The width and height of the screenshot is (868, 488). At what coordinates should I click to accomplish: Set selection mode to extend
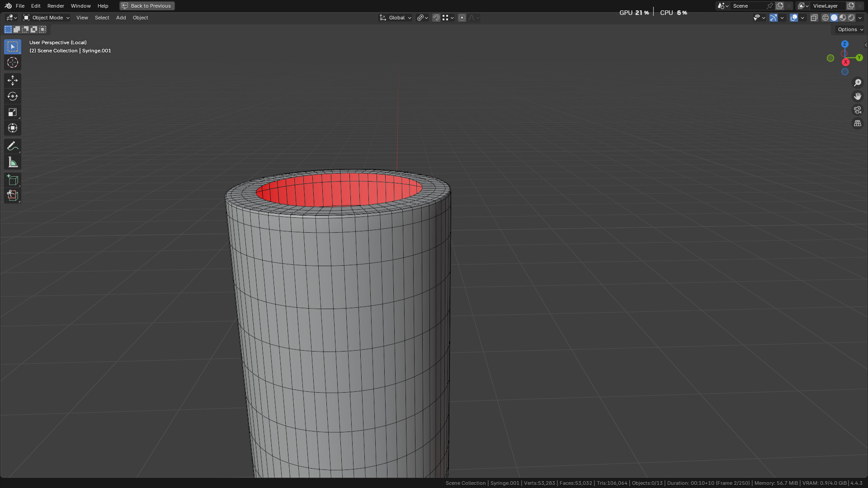click(17, 29)
